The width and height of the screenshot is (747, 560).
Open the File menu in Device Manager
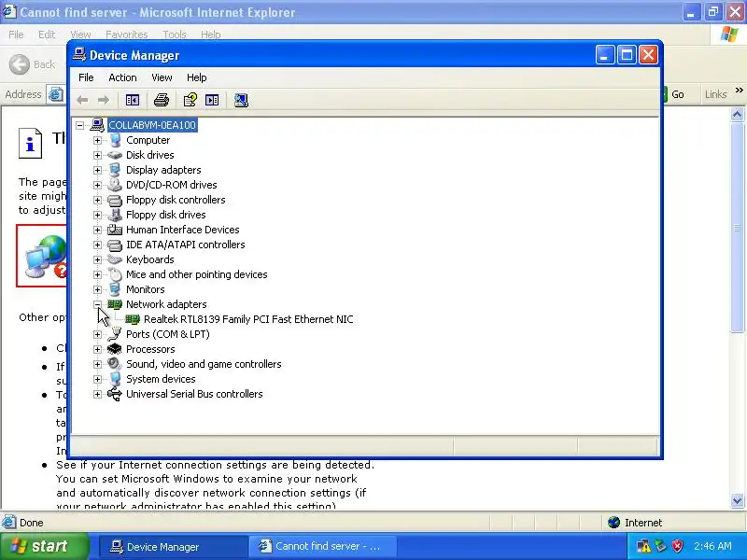86,77
